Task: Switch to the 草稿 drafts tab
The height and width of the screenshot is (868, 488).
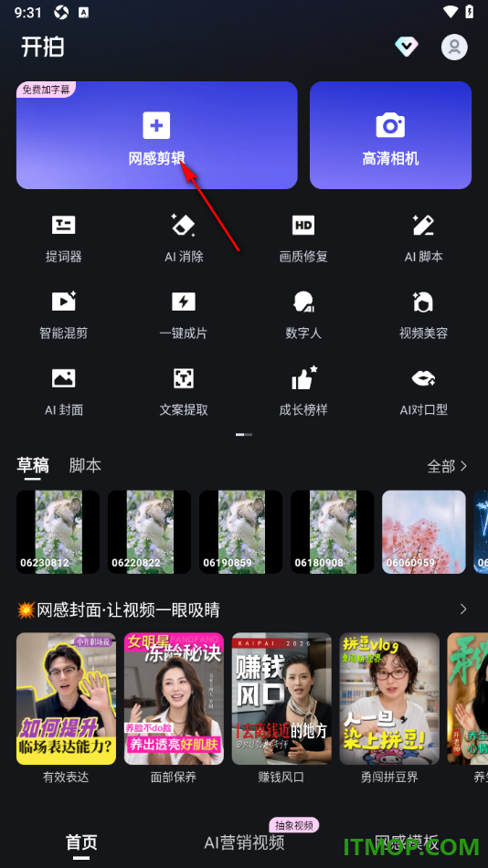Action: [x=33, y=466]
